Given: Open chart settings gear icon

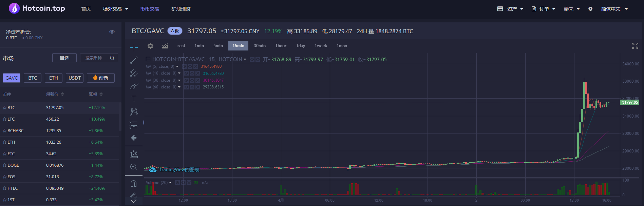Looking at the screenshot, I should 150,46.
